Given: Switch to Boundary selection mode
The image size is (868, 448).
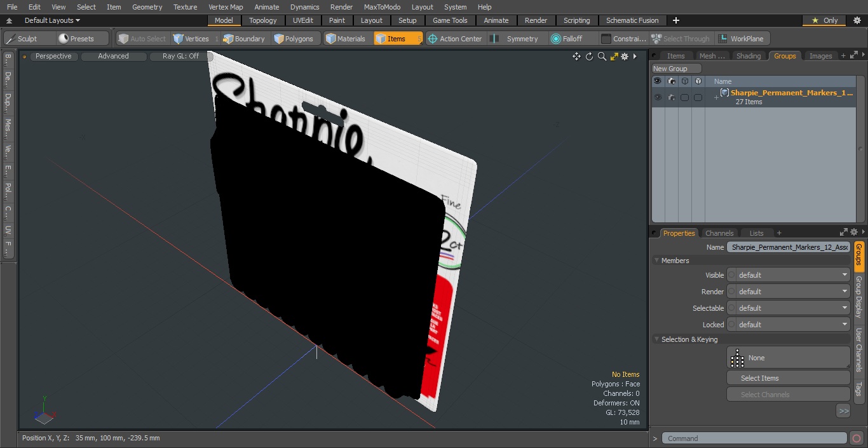Looking at the screenshot, I should pyautogui.click(x=244, y=39).
